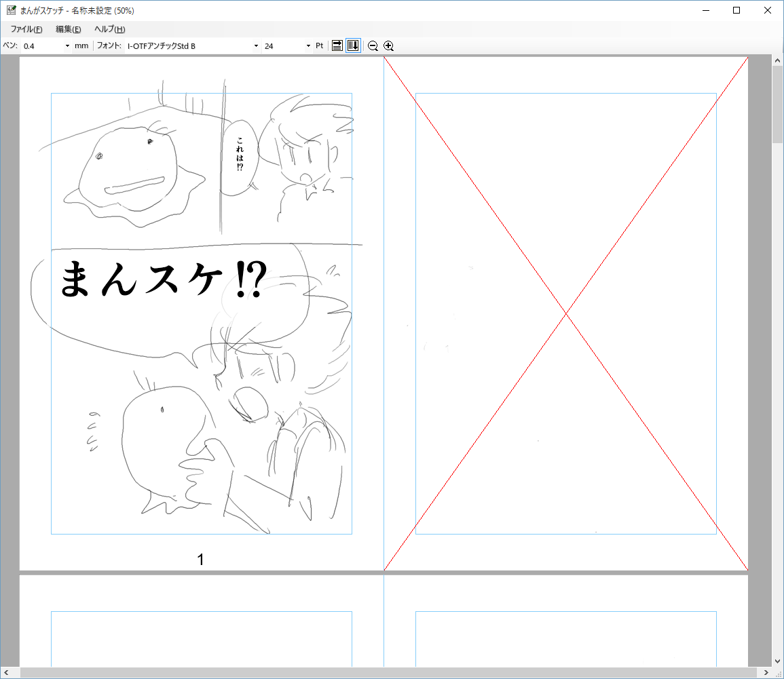Screen dimensions: 784x679
Task: Open the 編集 menu
Action: pyautogui.click(x=67, y=29)
